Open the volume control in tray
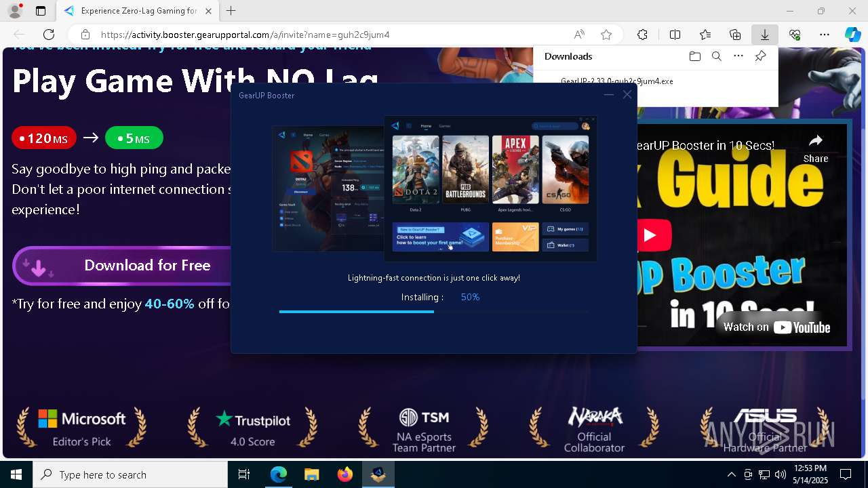 click(781, 474)
